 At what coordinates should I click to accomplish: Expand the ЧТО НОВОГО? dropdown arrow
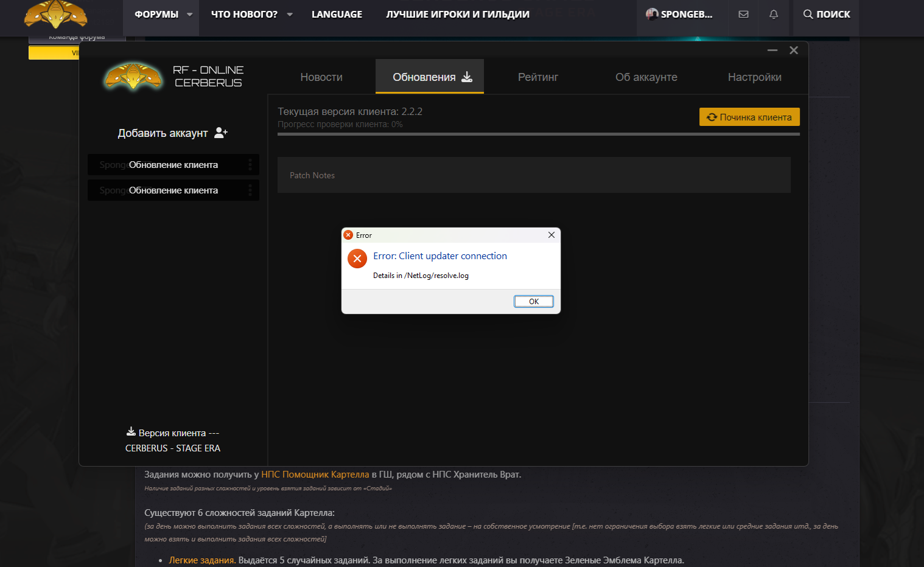tap(290, 15)
